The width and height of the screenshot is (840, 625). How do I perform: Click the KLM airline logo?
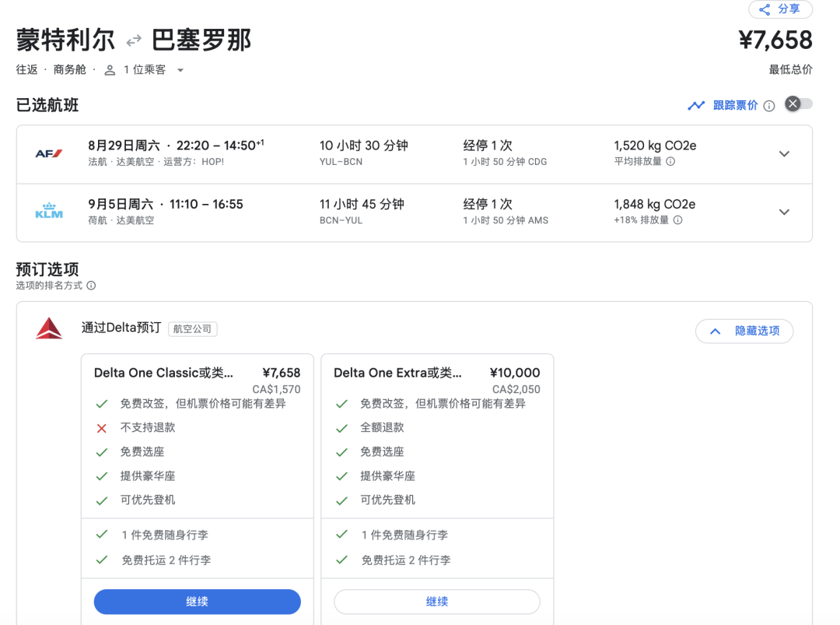click(49, 211)
